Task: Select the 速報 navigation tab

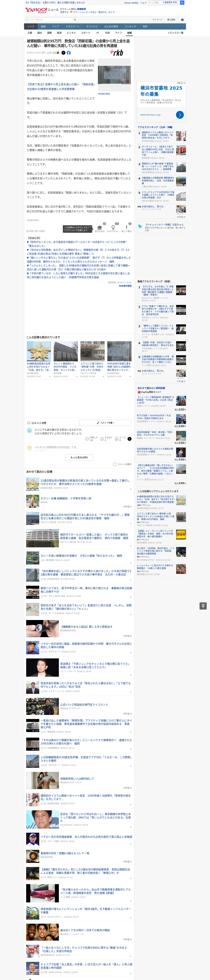Action: 43,27
